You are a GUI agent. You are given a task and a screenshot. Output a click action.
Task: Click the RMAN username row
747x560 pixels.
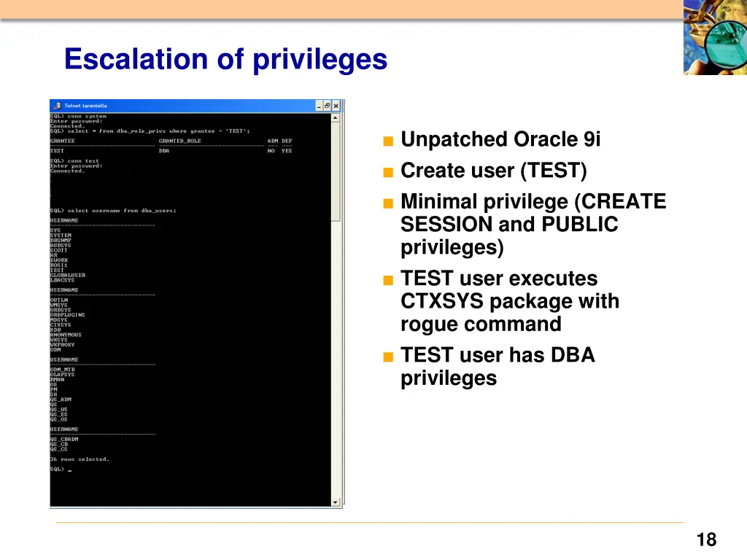click(x=57, y=379)
